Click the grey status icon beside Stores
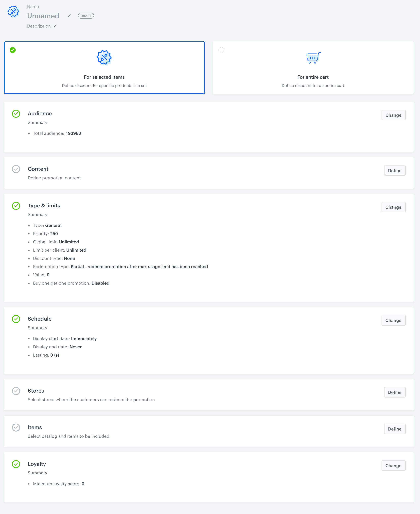The height and width of the screenshot is (514, 420). click(x=16, y=391)
